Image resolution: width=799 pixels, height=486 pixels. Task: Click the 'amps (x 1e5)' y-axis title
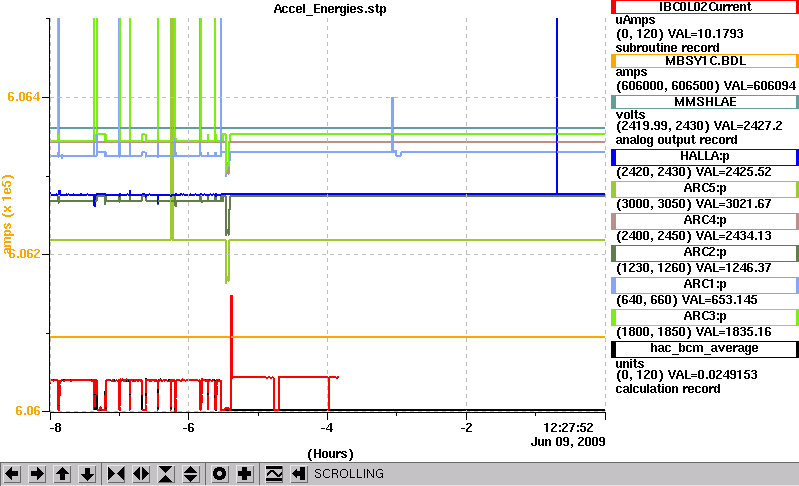coord(7,214)
